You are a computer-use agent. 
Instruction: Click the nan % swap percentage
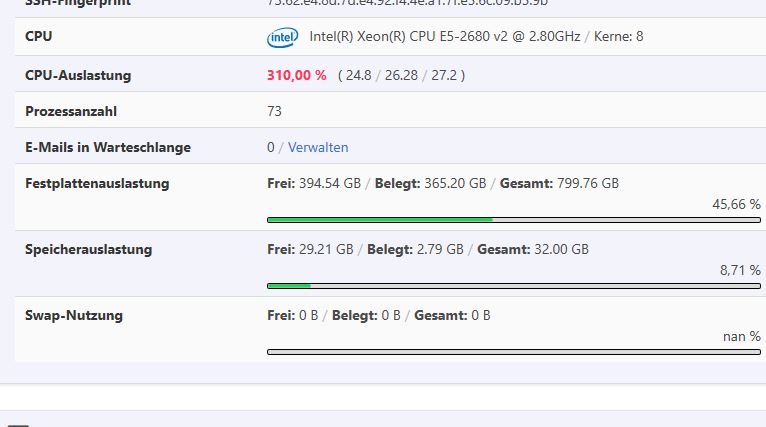point(741,336)
